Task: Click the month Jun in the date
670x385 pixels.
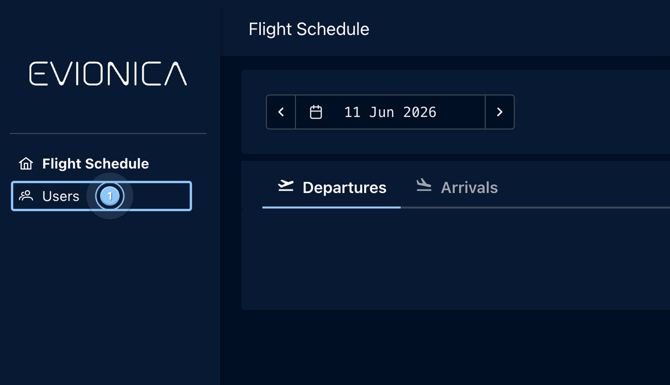Action: tap(381, 112)
